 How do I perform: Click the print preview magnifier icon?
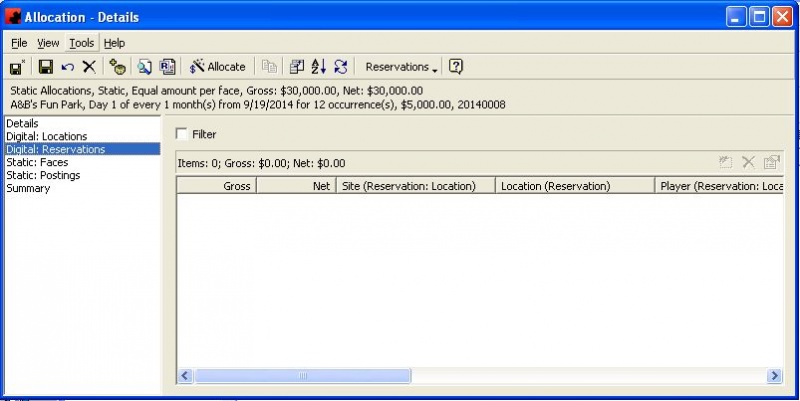point(144,67)
